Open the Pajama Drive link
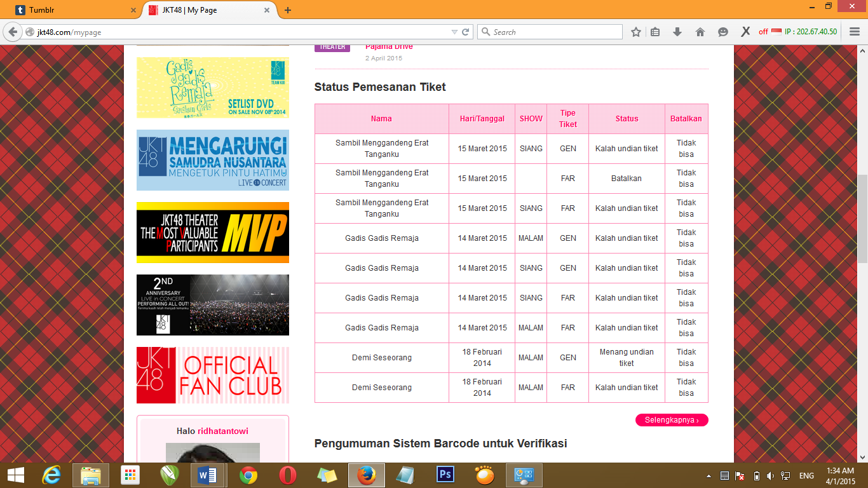Screen dimensions: 868x488 (x=389, y=47)
